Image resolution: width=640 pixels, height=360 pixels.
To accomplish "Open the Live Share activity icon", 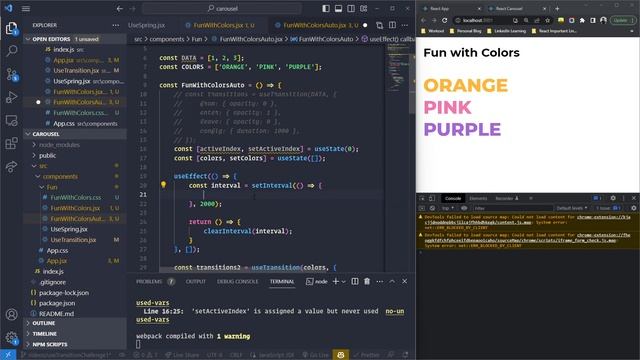I will coord(11,167).
